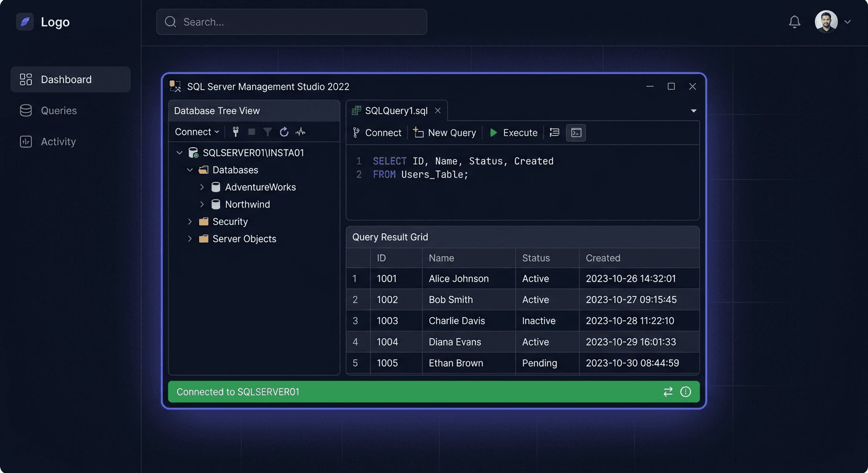Click the list view icon beside Execute
The image size is (868, 473).
(554, 132)
